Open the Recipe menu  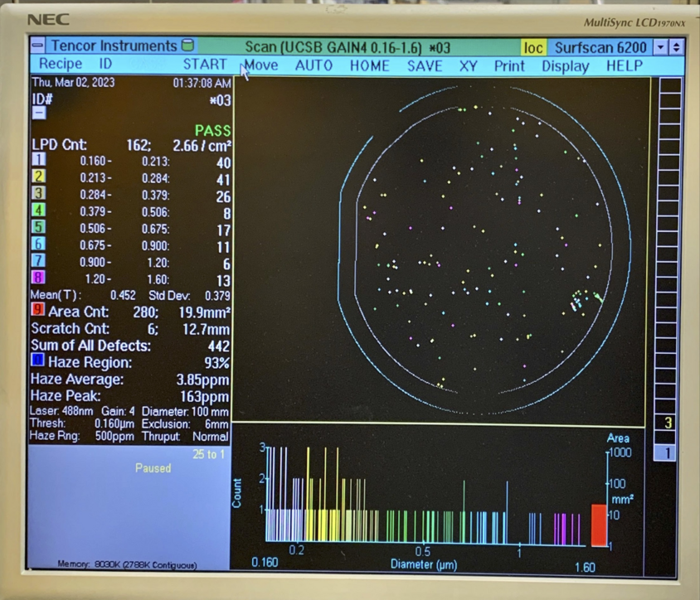[60, 66]
